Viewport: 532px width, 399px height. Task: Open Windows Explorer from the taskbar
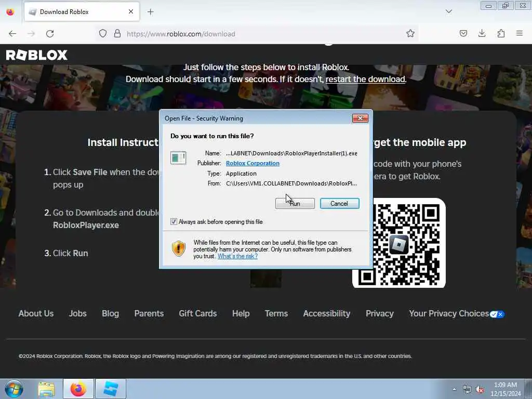(46, 389)
